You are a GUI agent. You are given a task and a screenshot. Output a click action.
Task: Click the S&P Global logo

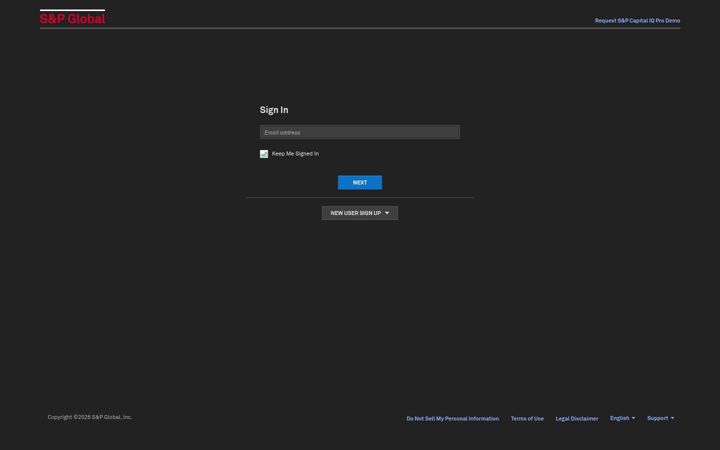73,17
